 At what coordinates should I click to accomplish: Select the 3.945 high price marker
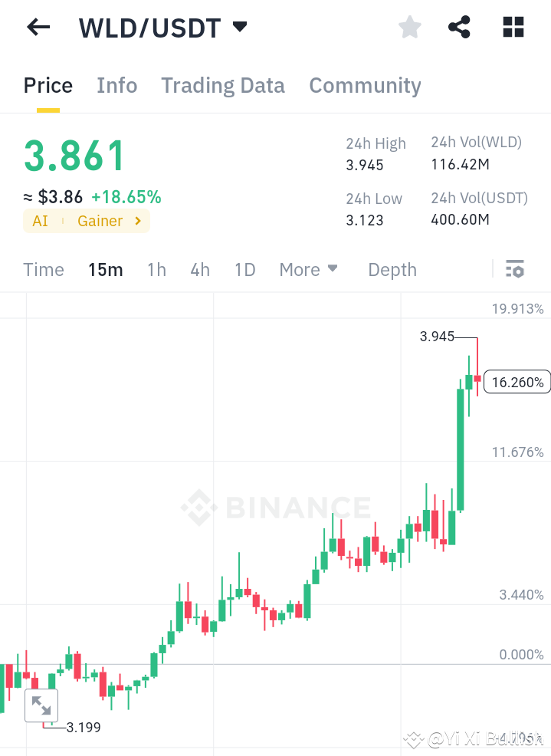[x=437, y=336]
